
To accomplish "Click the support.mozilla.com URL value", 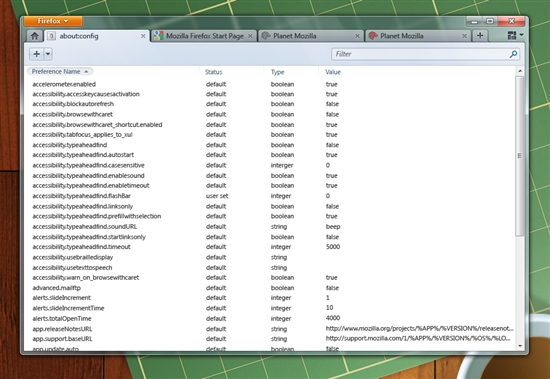I will 418,338.
